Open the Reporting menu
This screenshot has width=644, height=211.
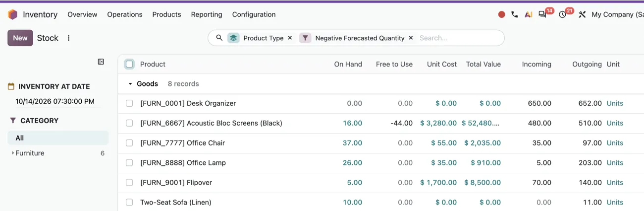207,14
